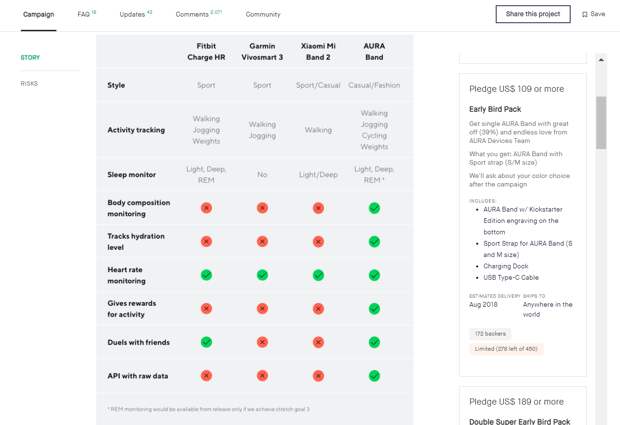Image resolution: width=620 pixels, height=425 pixels.
Task: Click green check for Garmin heart rate monitoring
Action: click(x=262, y=275)
